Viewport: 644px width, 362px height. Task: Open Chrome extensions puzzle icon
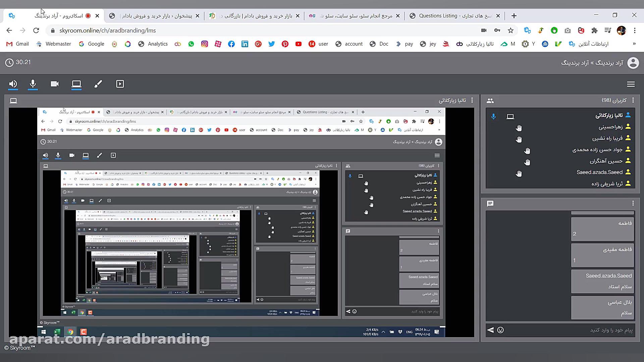594,31
